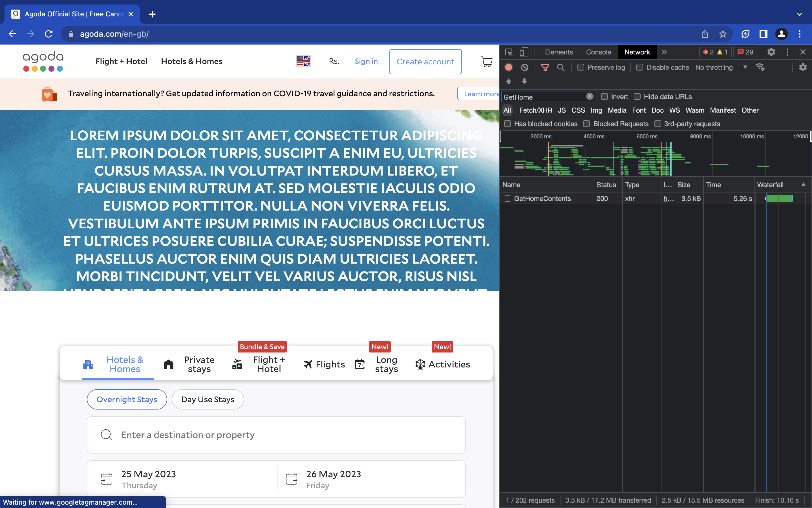Open the check-in date 25 May 2023

coord(182,479)
